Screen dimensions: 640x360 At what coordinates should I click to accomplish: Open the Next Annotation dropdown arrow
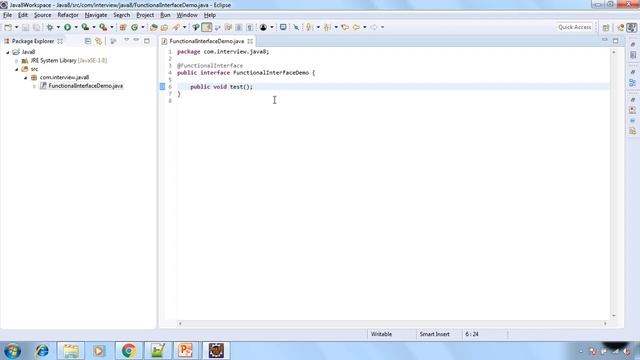click(x=318, y=27)
